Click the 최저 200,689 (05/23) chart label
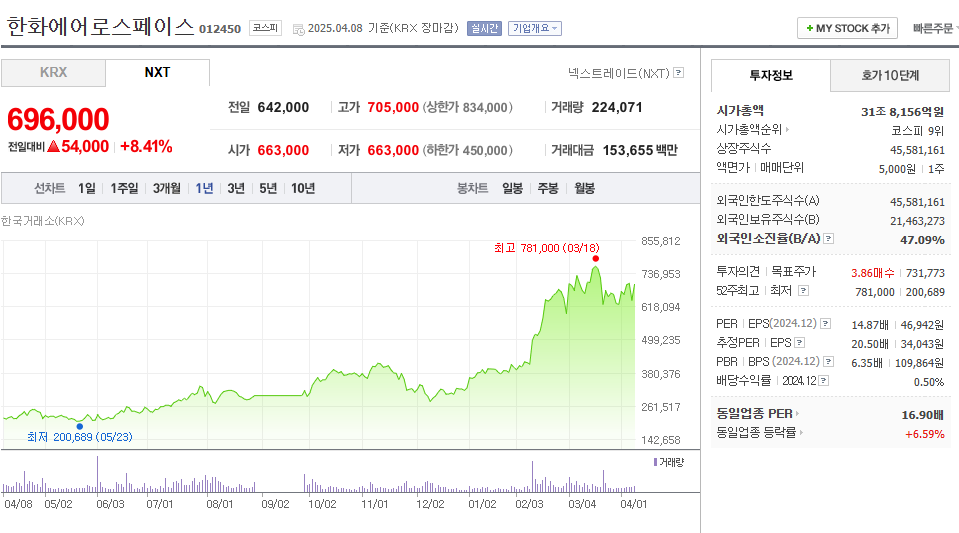The image size is (959, 533). [80, 437]
